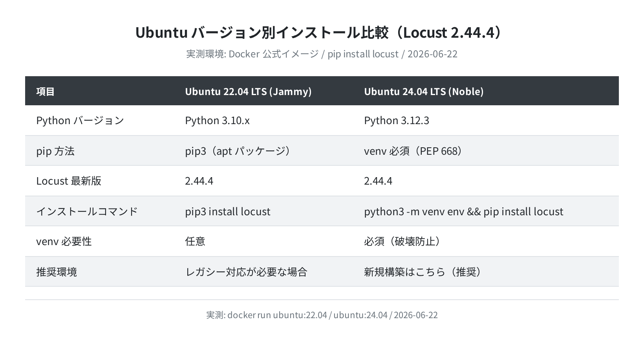Select the 'pip 方法' row label

(x=55, y=151)
